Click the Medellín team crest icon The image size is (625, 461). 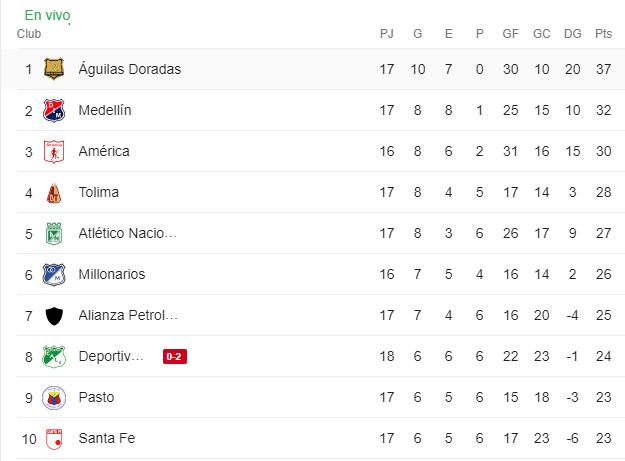[x=54, y=110]
